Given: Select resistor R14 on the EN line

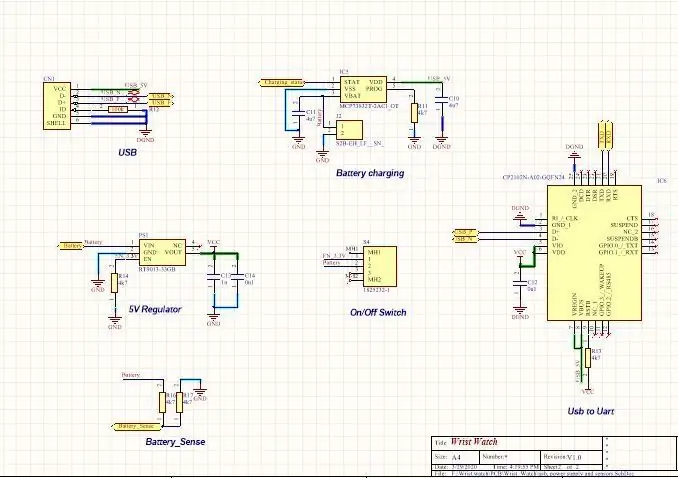Looking at the screenshot, I should pos(114,283).
